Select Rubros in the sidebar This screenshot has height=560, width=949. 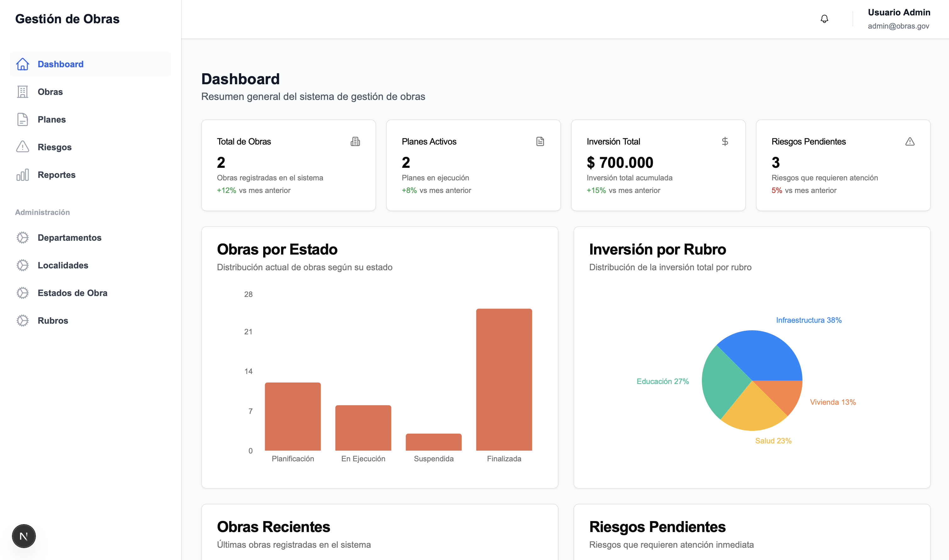pos(53,320)
